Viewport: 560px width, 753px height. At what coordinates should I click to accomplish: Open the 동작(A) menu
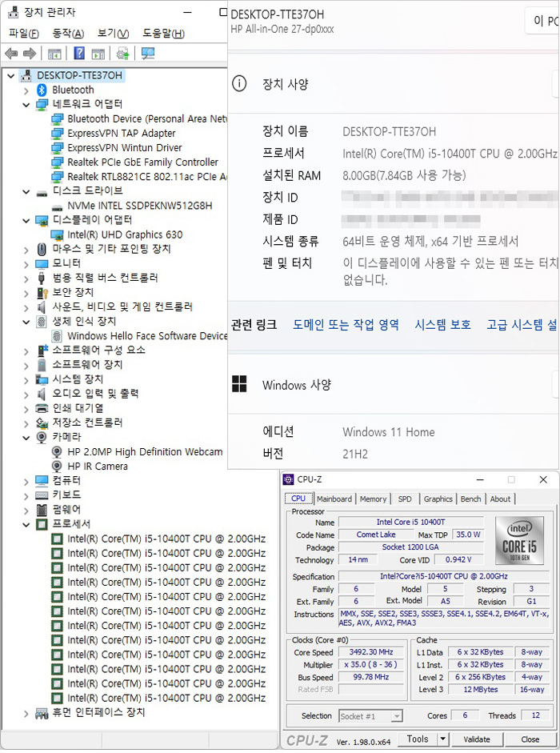68,33
